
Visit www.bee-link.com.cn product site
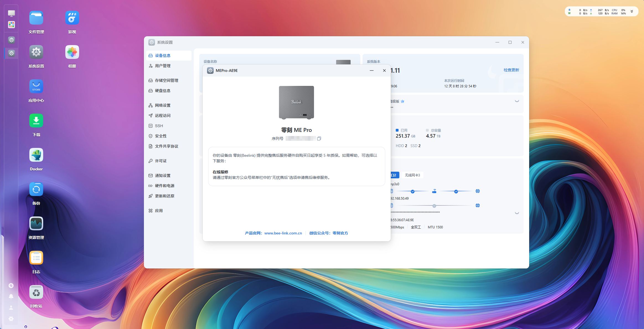click(283, 233)
